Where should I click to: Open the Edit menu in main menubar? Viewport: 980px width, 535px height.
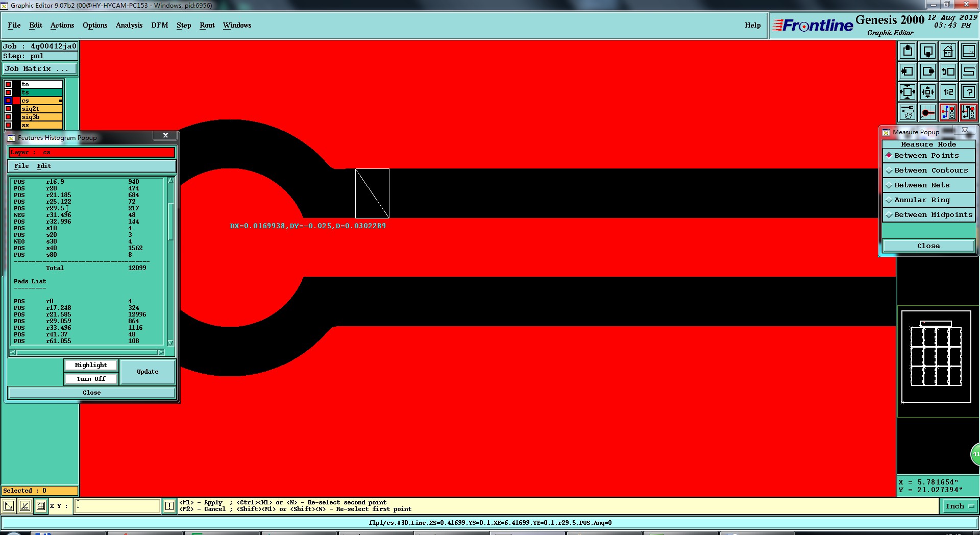coord(36,26)
